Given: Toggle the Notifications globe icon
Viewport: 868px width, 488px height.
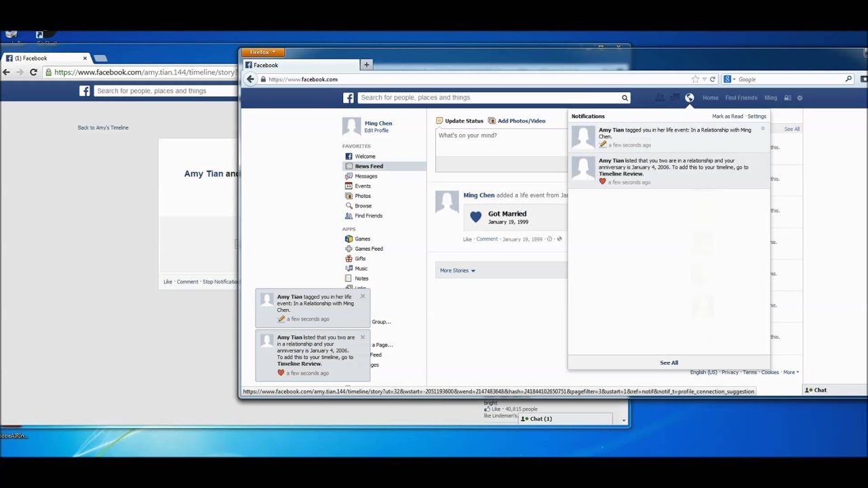Looking at the screenshot, I should coord(690,98).
